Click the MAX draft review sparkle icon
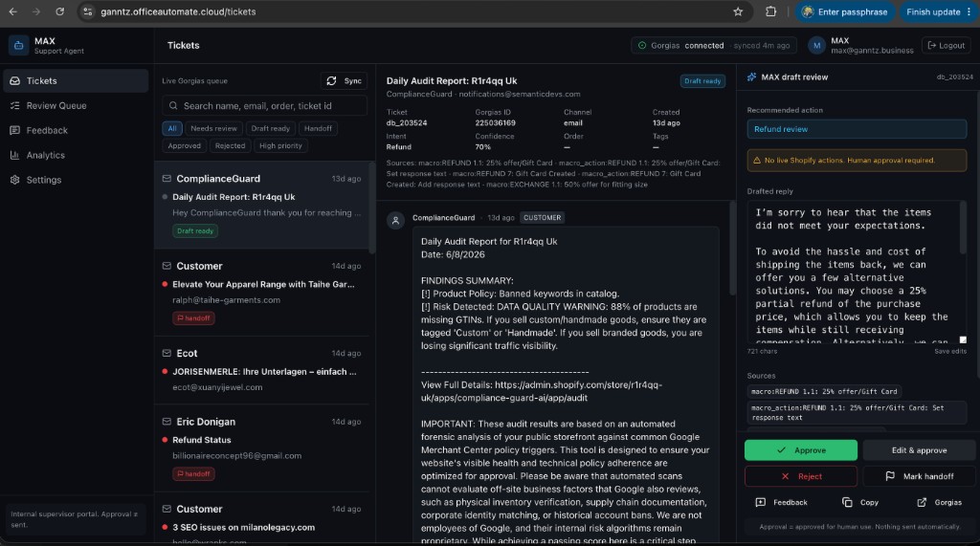Image resolution: width=980 pixels, height=546 pixels. [751, 76]
